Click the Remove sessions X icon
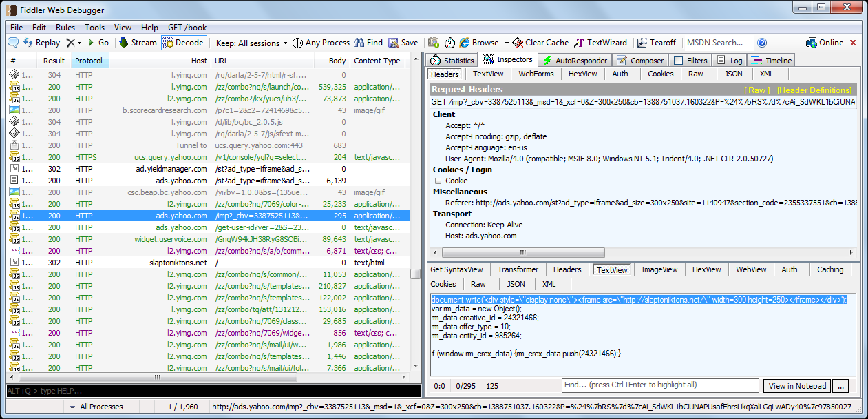Image resolution: width=868 pixels, height=419 pixels. pyautogui.click(x=70, y=43)
